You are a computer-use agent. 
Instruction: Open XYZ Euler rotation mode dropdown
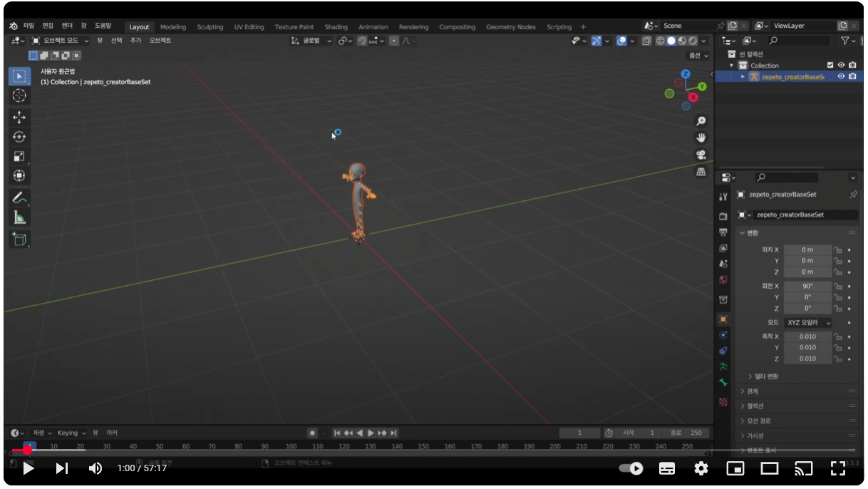click(808, 323)
